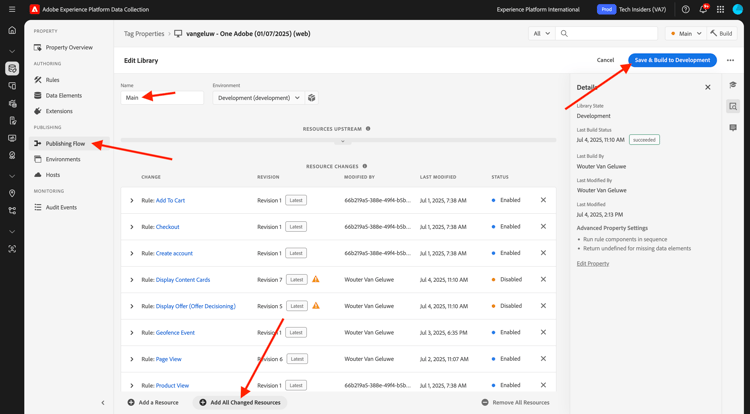Click Remove All Resources
Image resolution: width=750 pixels, height=414 pixels.
pos(516,403)
